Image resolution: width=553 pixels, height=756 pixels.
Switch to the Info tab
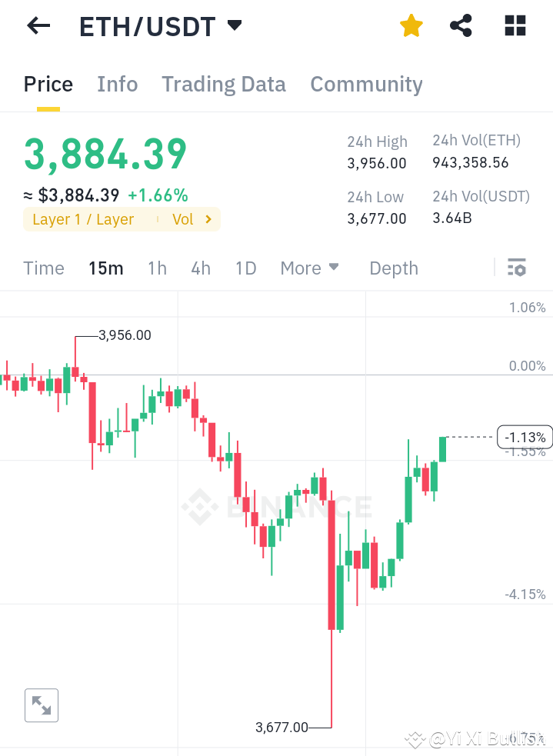tap(117, 85)
